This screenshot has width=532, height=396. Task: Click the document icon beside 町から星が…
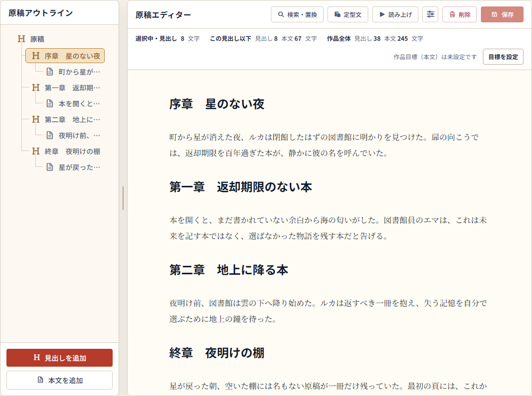click(50, 72)
